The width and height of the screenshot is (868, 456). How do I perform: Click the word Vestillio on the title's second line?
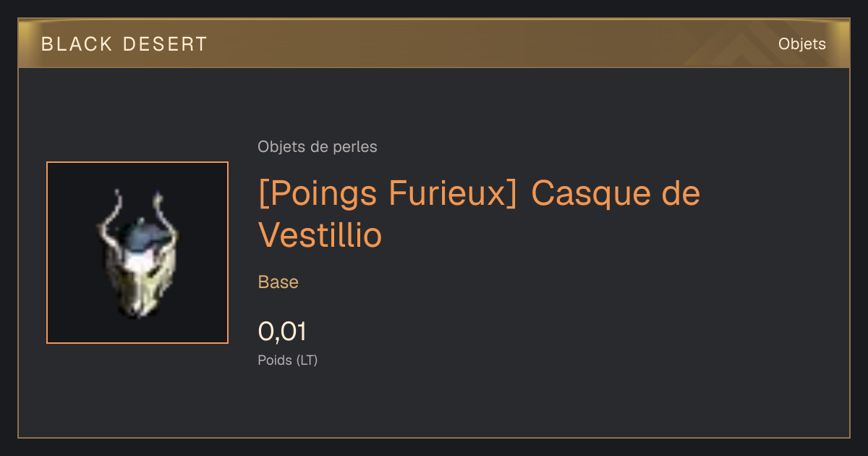coord(320,234)
